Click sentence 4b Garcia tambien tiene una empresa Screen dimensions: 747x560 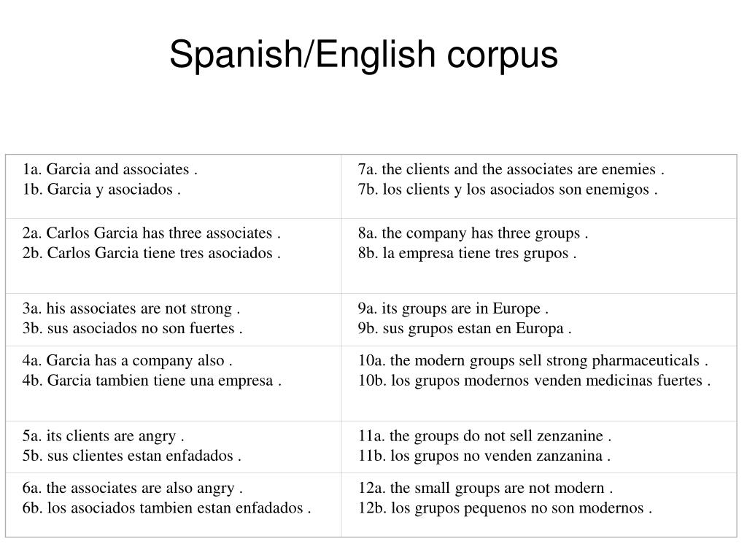coord(152,381)
